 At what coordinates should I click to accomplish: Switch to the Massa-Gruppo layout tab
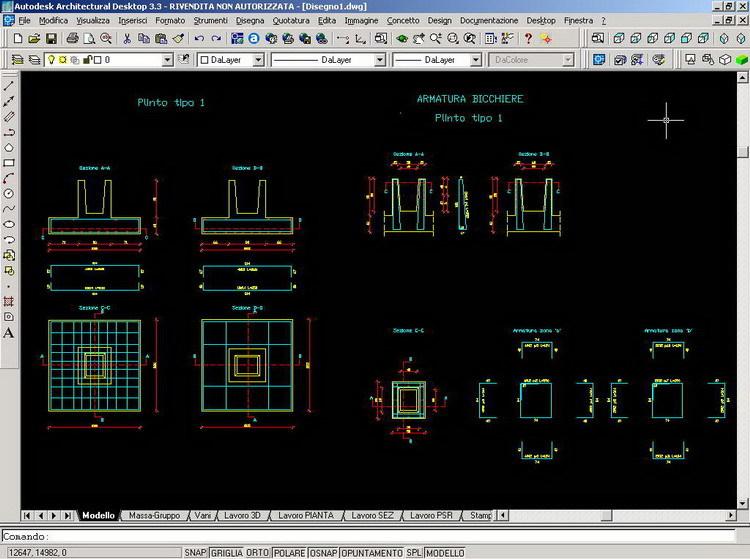tap(153, 516)
